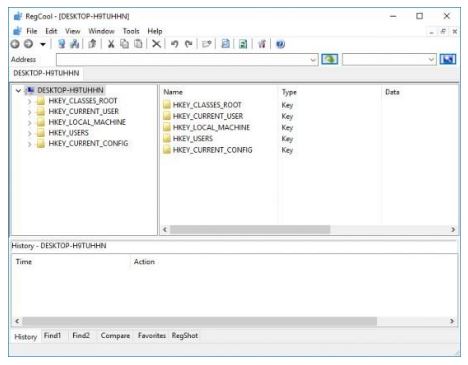Screen dimensions: 468x365
Task: Expand HKEY_CURRENT_CONFIG in the tree
Action: (29, 144)
